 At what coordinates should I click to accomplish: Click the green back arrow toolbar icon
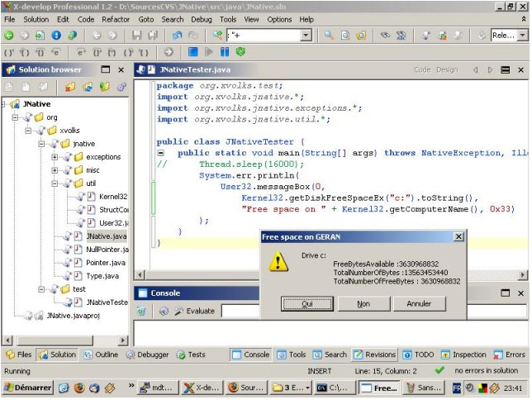pos(8,35)
